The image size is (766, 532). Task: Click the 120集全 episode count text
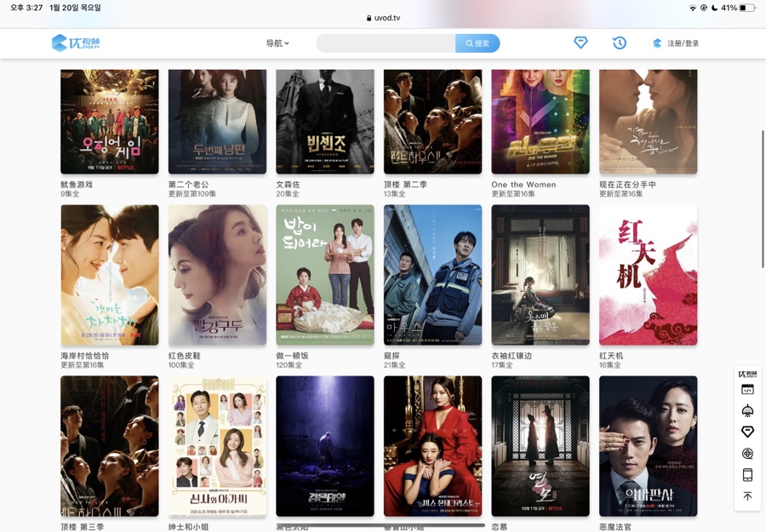click(x=289, y=365)
